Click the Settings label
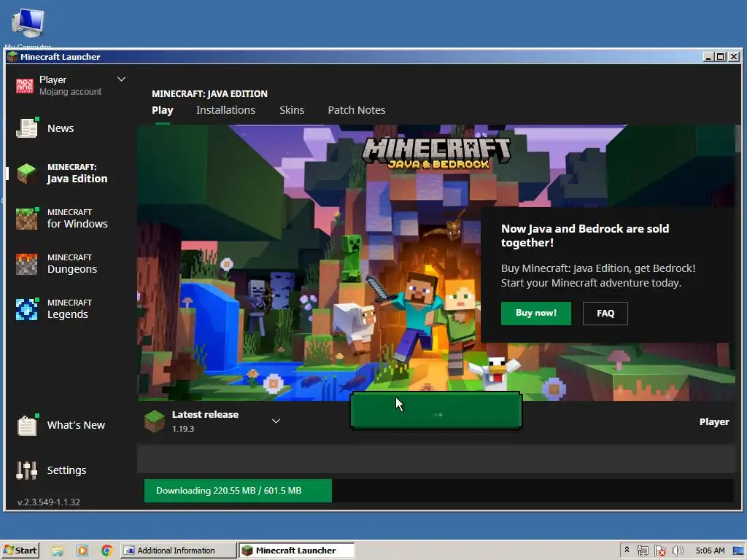The height and width of the screenshot is (560, 747). [x=66, y=470]
